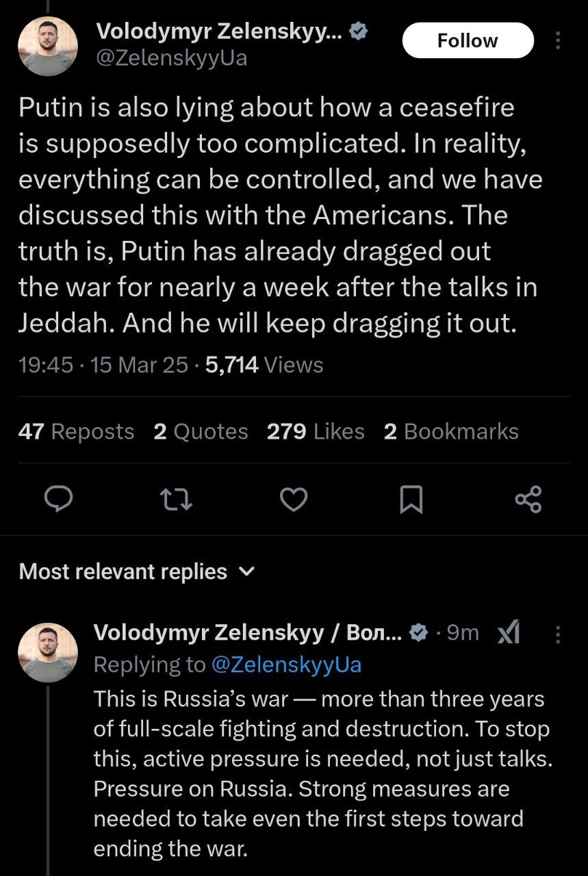
Task: View the 279 Likes list
Action: point(316,431)
